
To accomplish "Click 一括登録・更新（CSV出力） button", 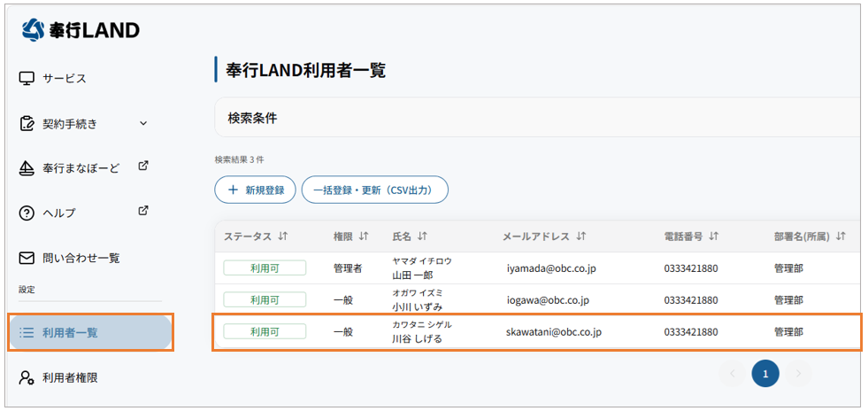I will click(x=375, y=190).
